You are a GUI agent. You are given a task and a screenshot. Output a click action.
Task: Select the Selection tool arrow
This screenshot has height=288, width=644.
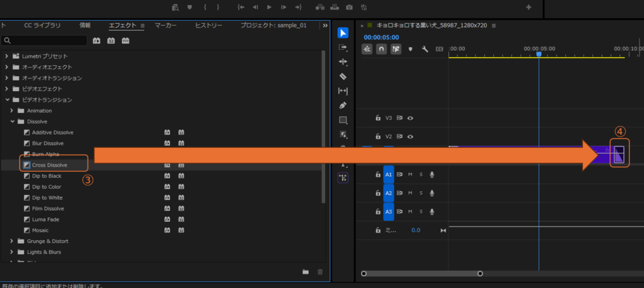[343, 33]
